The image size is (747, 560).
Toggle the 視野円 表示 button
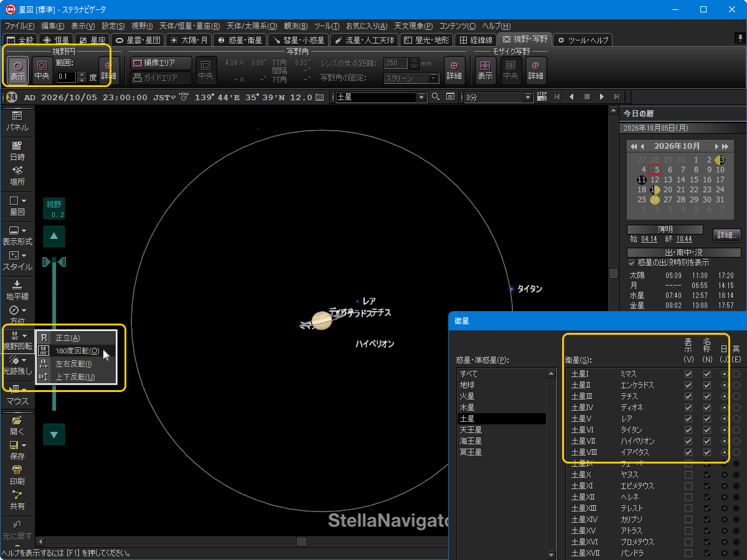tap(17, 70)
